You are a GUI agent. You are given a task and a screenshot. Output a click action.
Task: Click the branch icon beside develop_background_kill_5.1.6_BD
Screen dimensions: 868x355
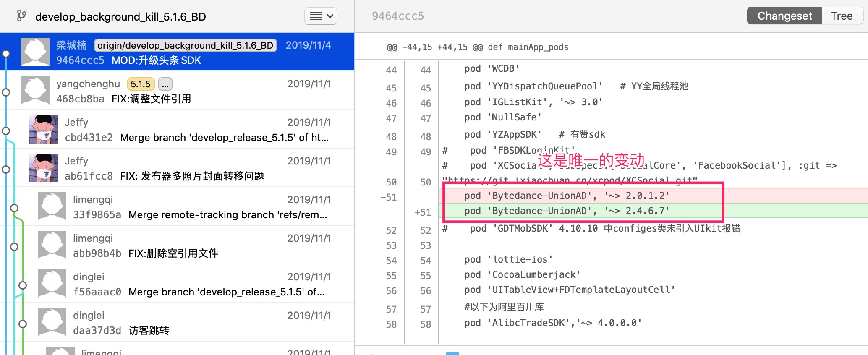(x=21, y=16)
